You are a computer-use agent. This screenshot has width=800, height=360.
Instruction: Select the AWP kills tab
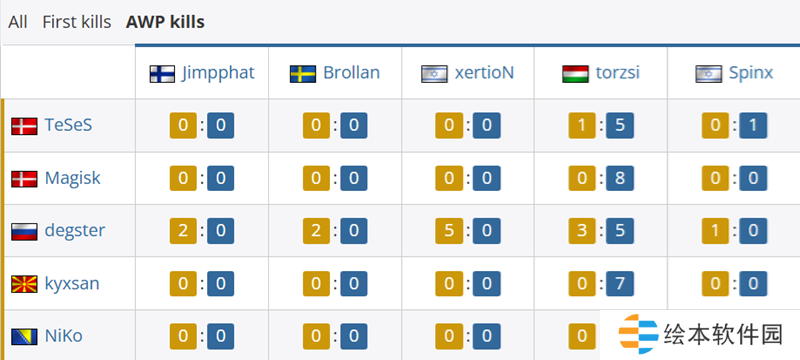pos(165,22)
